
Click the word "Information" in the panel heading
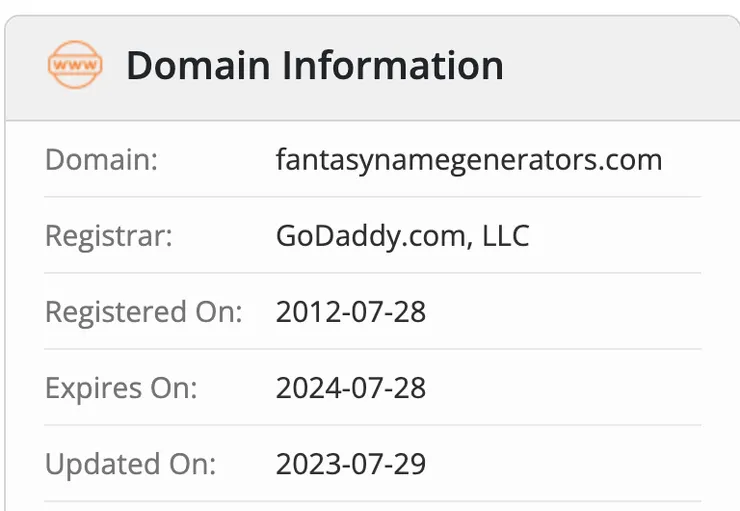point(392,66)
